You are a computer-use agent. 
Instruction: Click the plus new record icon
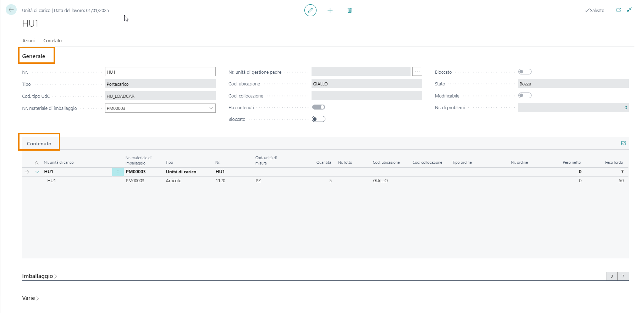click(x=330, y=10)
